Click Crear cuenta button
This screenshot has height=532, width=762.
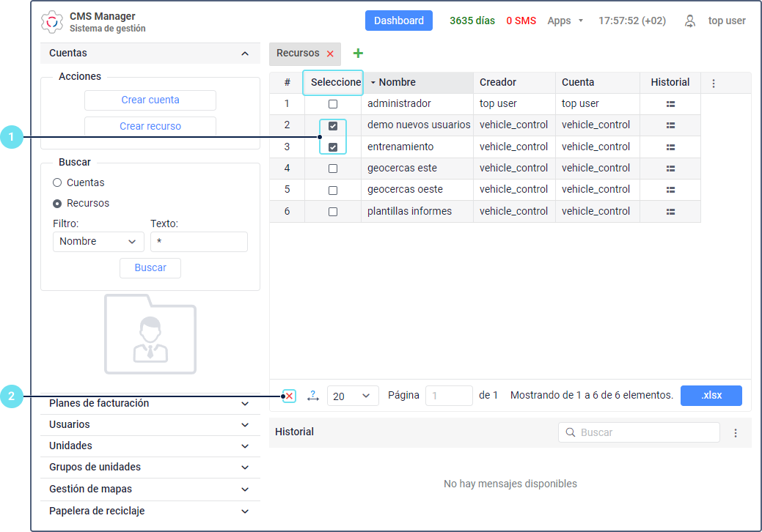(x=150, y=100)
